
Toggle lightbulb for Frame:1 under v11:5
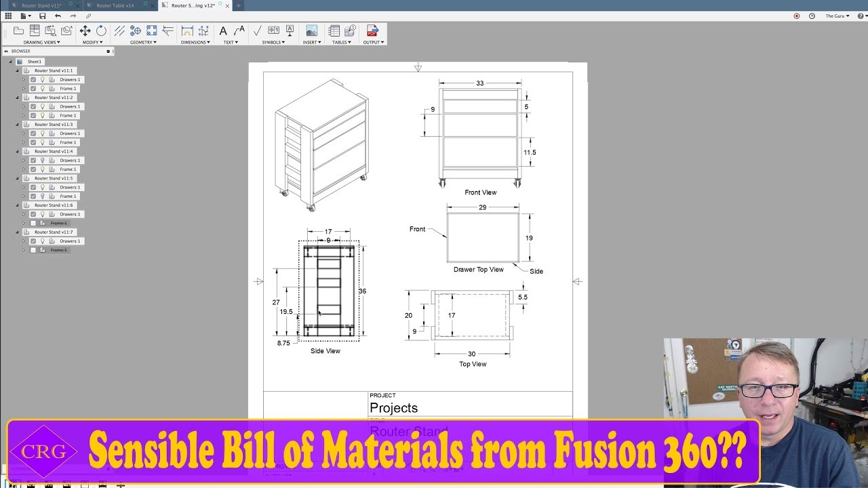pos(42,196)
